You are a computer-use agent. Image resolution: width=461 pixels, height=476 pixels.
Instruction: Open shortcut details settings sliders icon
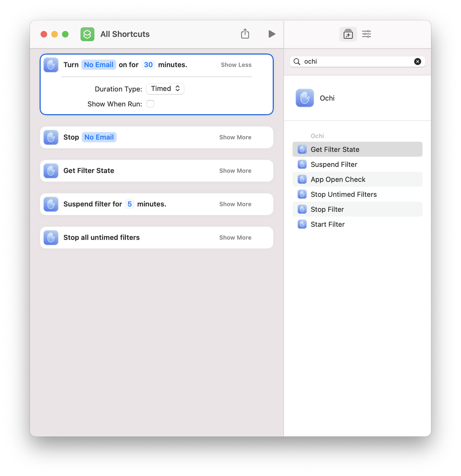pos(366,34)
